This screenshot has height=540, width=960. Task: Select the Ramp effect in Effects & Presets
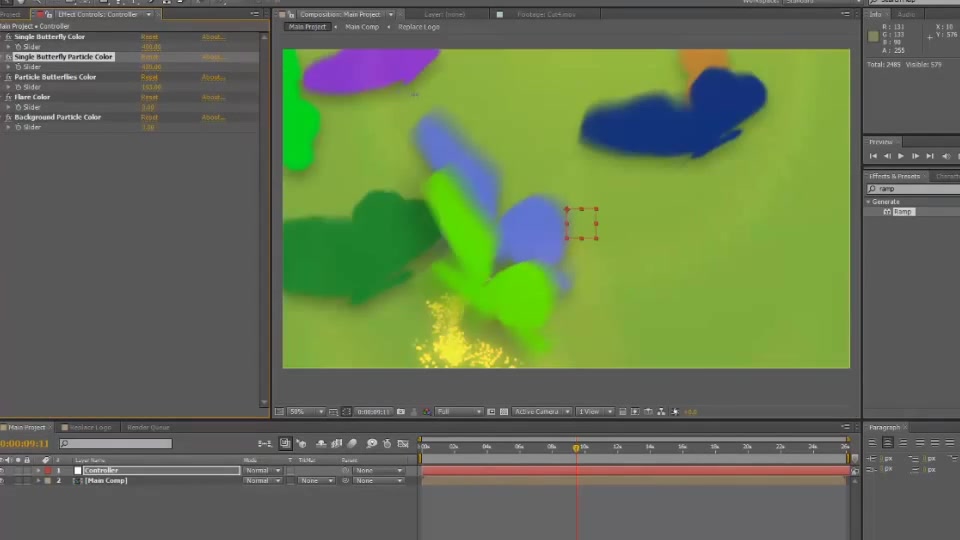point(902,212)
